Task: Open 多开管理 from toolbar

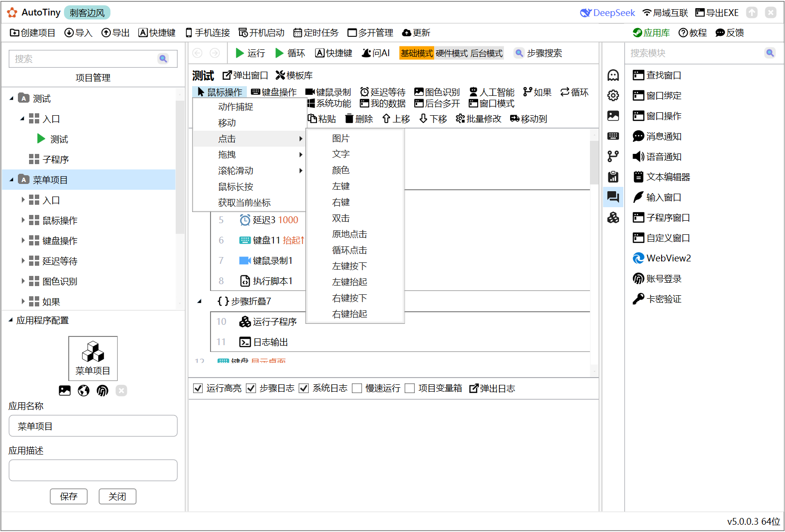Action: coord(370,32)
